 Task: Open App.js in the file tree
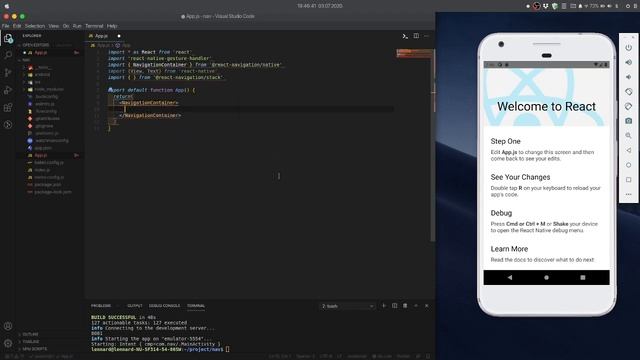click(40, 156)
